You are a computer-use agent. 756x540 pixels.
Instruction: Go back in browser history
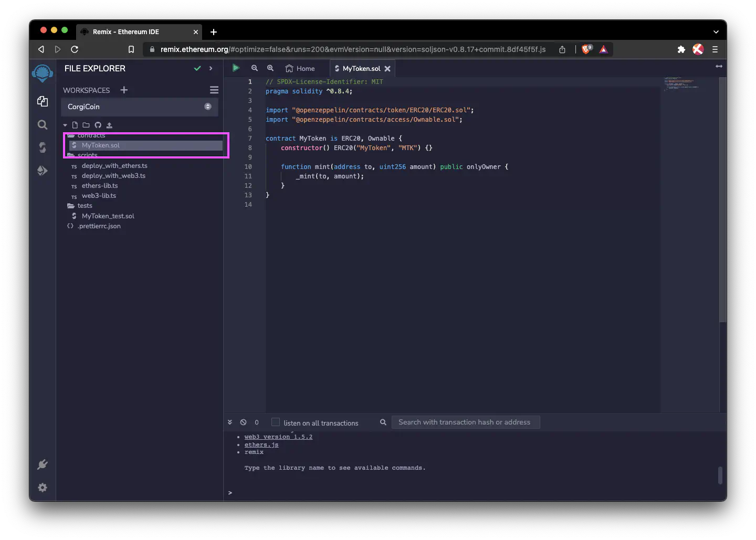[x=41, y=49]
